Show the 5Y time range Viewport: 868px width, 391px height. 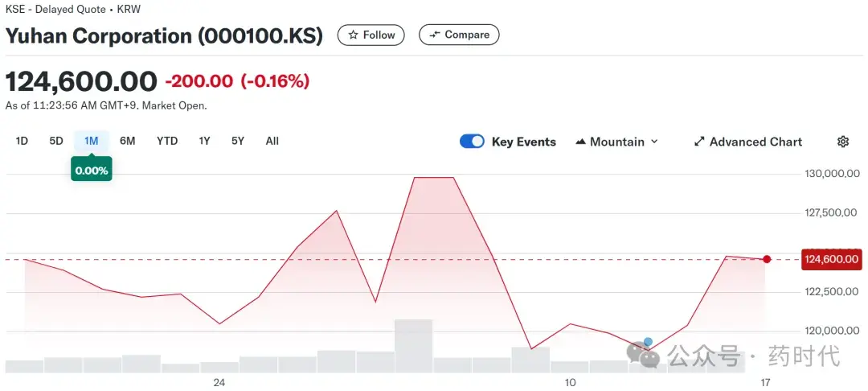(x=238, y=141)
